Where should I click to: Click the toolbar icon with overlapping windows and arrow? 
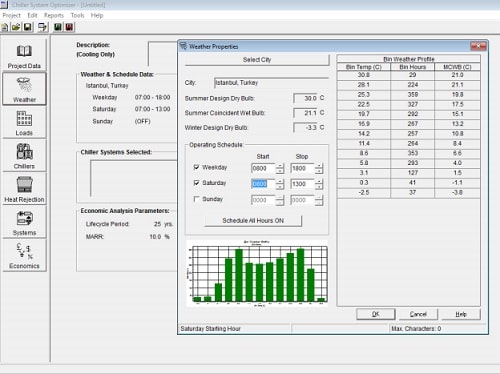(x=42, y=27)
